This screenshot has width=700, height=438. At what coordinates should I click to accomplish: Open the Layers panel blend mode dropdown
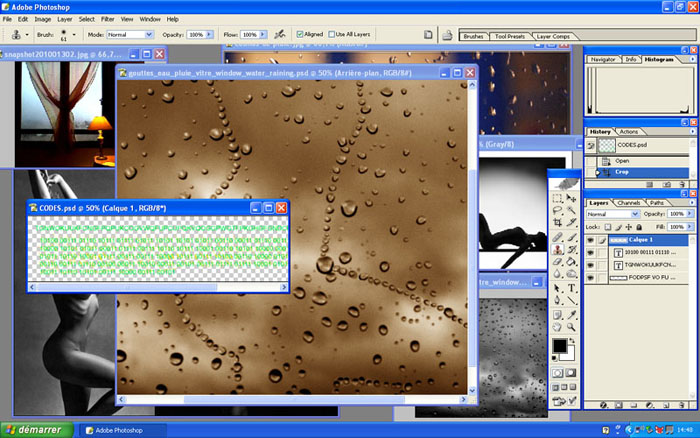(611, 214)
